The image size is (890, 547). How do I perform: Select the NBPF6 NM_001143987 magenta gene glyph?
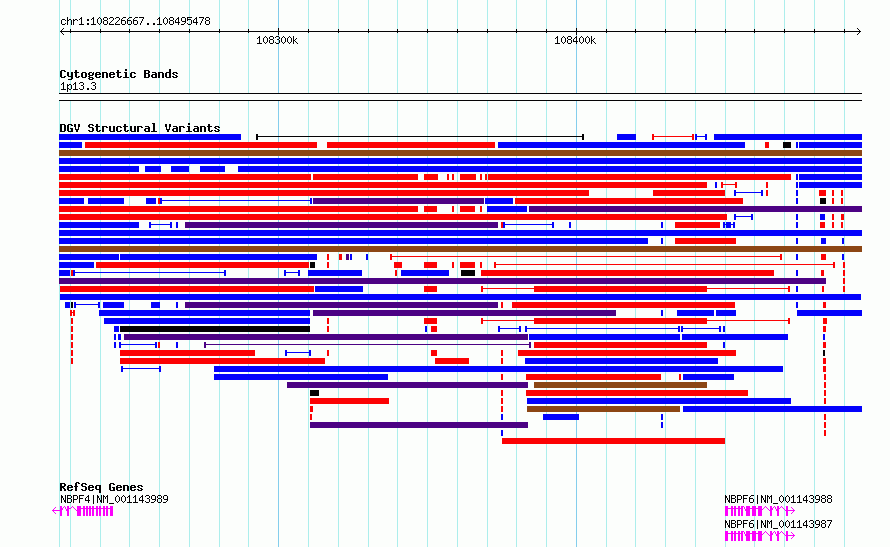pyautogui.click(x=759, y=536)
